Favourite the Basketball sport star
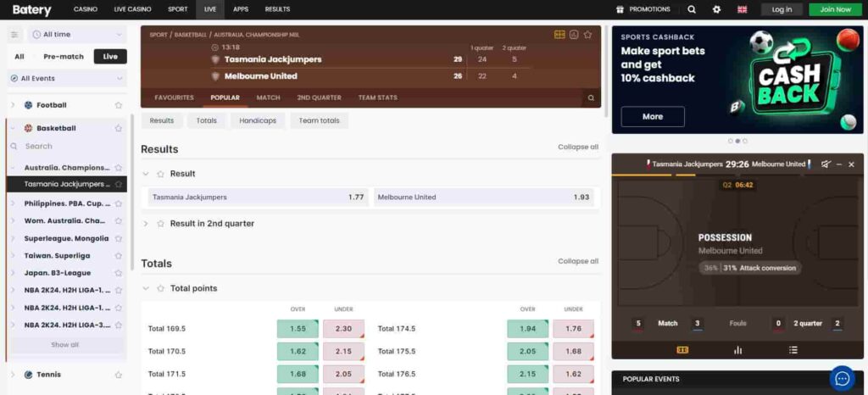 point(118,128)
